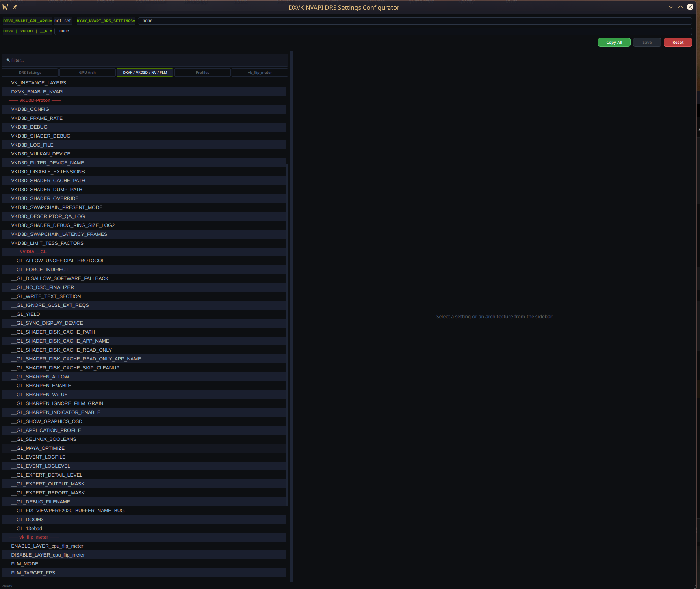Viewport: 700px width, 589px height.
Task: Focus the Filter search field
Action: pyautogui.click(x=145, y=60)
